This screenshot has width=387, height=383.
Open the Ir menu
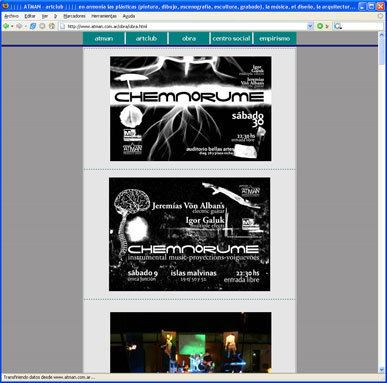[x=56, y=16]
